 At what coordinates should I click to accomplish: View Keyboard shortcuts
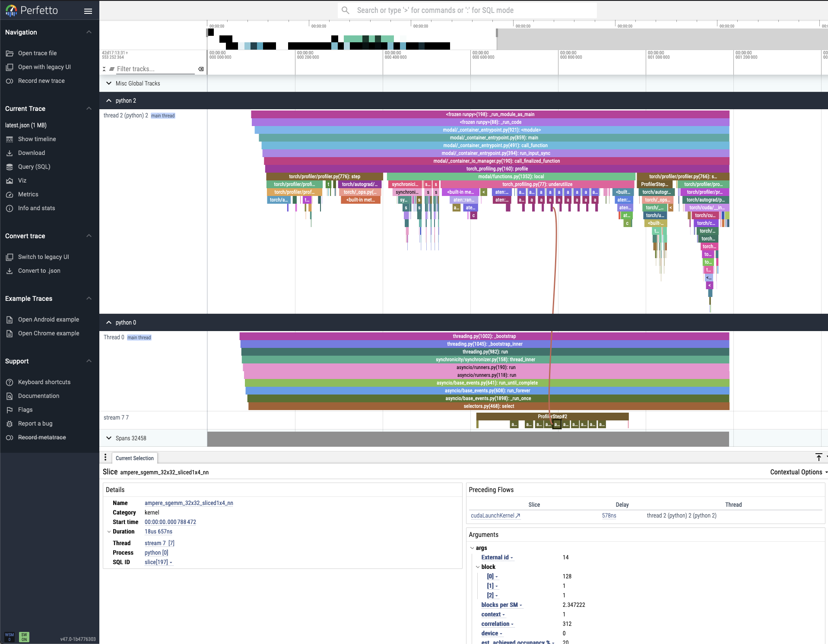pyautogui.click(x=44, y=382)
